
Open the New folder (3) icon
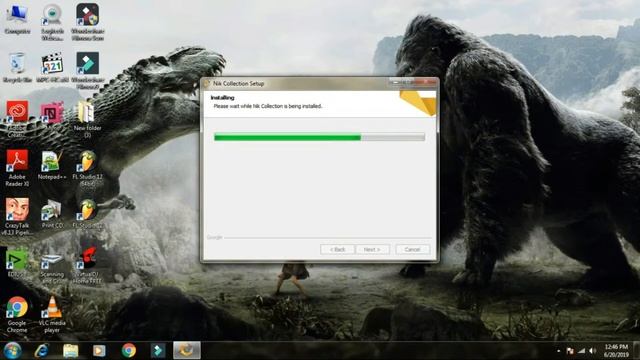click(x=87, y=119)
